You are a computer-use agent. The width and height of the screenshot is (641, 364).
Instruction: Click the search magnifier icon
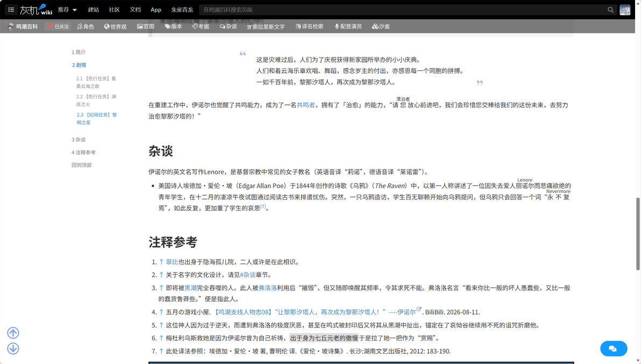coord(610,10)
